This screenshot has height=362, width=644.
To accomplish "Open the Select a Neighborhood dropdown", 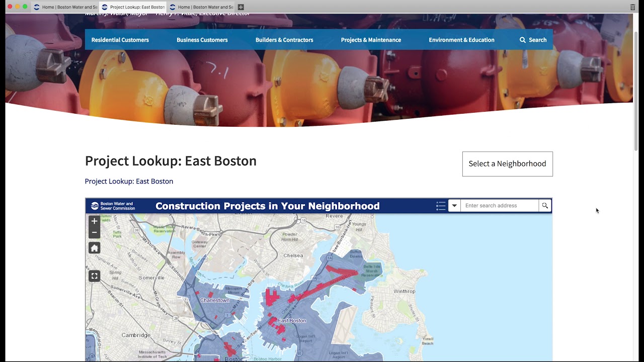I will (507, 164).
